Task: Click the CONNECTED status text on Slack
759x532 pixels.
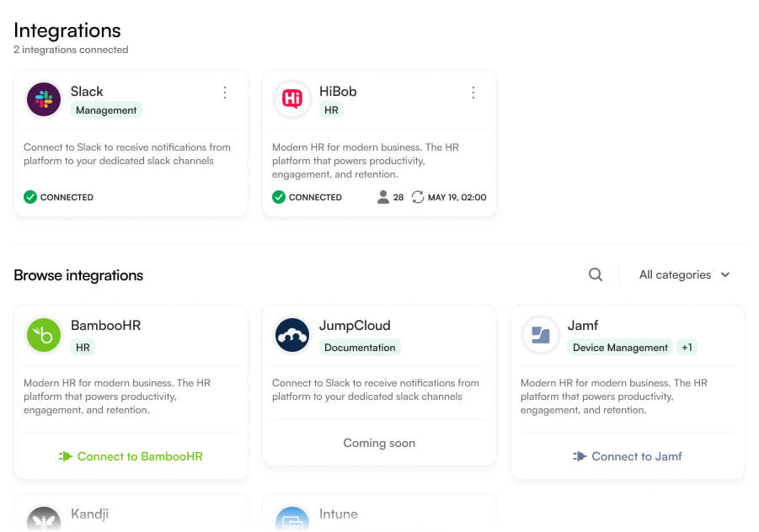Action: (67, 197)
